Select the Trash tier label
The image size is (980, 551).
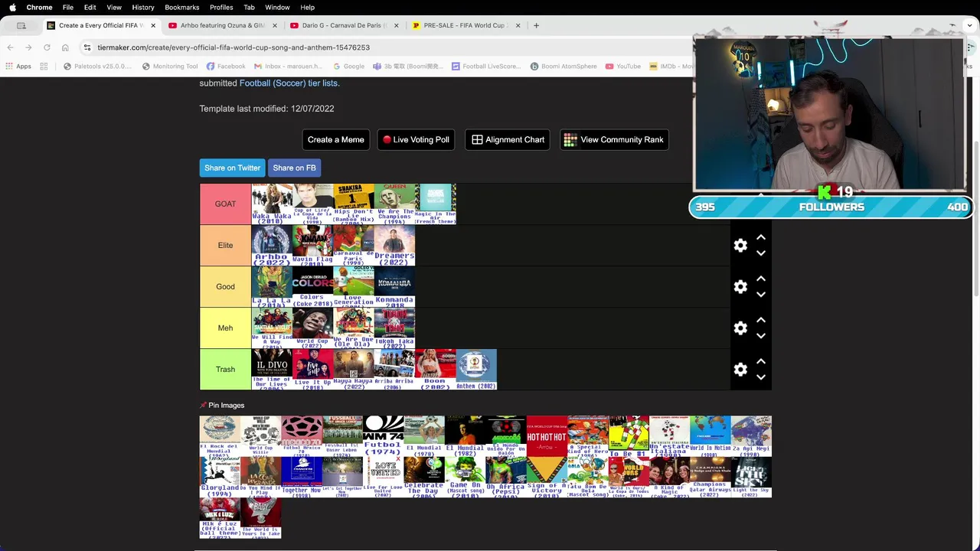point(225,369)
